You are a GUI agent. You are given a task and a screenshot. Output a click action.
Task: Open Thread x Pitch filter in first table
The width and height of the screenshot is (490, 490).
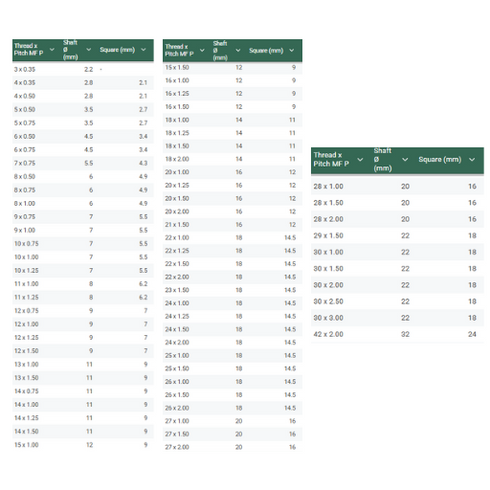[52, 50]
